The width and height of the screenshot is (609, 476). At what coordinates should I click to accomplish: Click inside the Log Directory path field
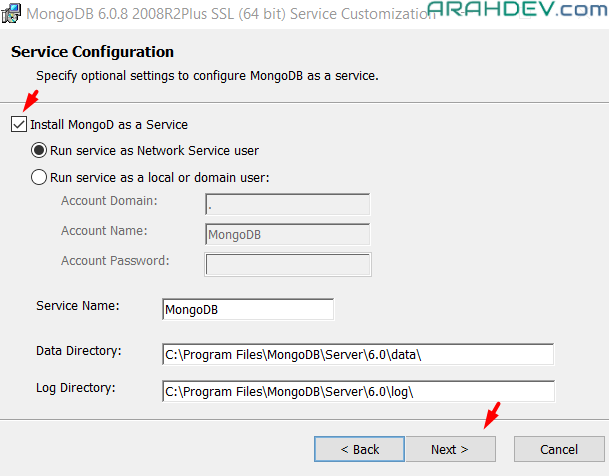pyautogui.click(x=357, y=392)
